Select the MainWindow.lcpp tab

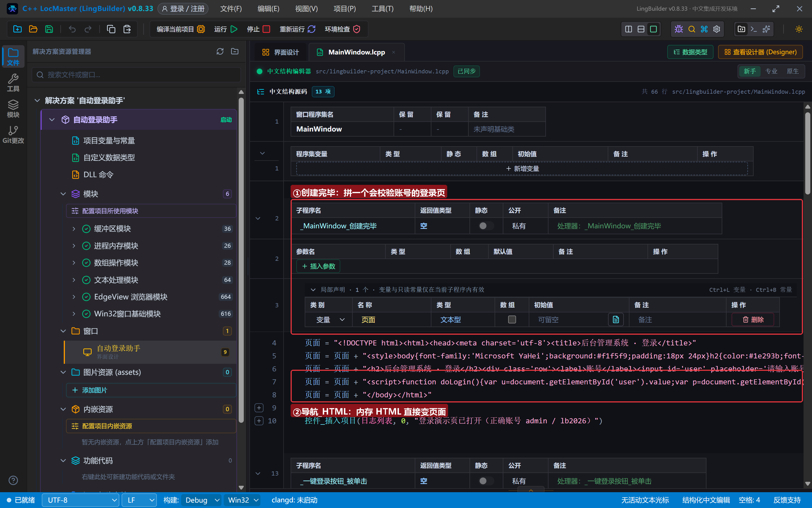(356, 52)
